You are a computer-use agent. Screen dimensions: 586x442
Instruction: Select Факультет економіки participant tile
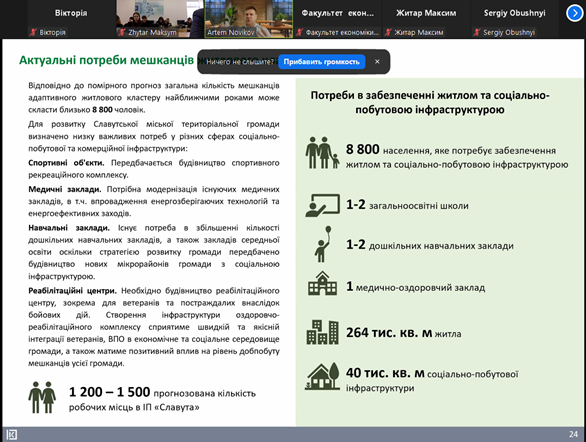[337, 19]
